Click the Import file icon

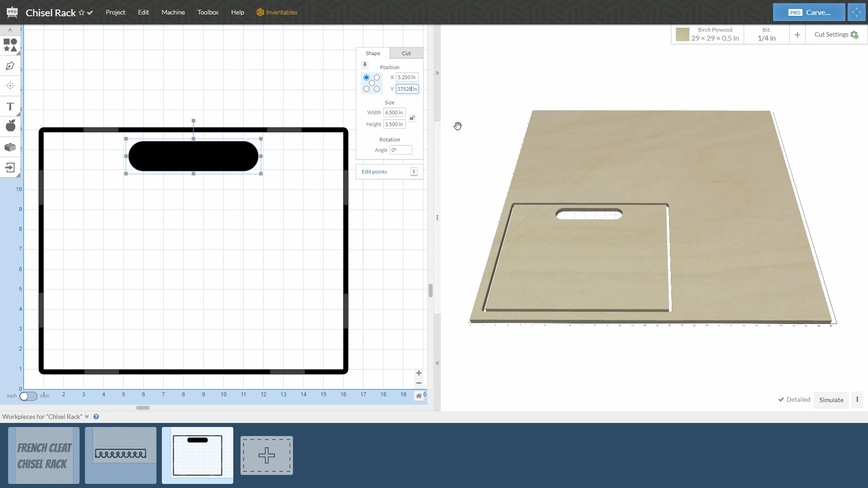(10, 168)
